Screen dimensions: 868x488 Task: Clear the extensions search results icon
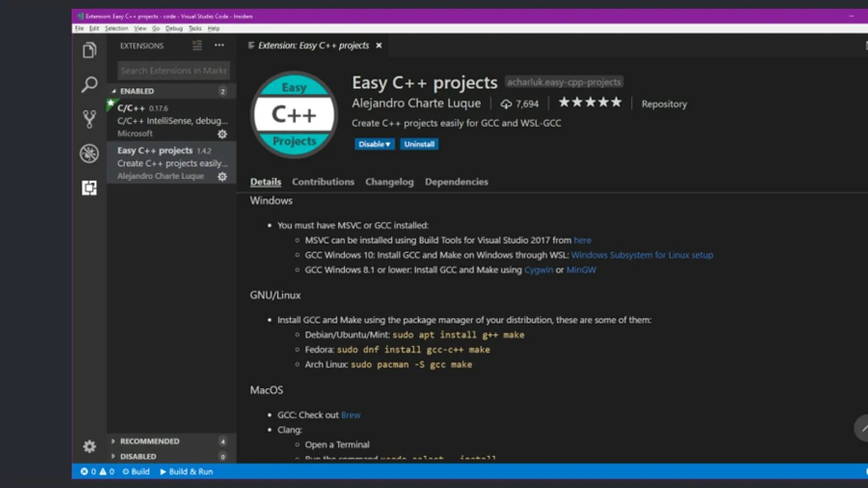197,46
